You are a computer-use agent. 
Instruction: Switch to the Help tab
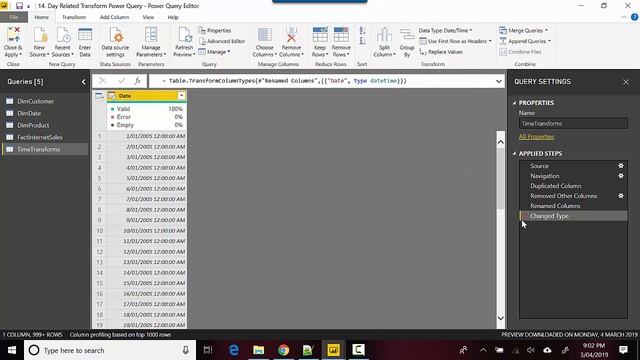pos(173,17)
